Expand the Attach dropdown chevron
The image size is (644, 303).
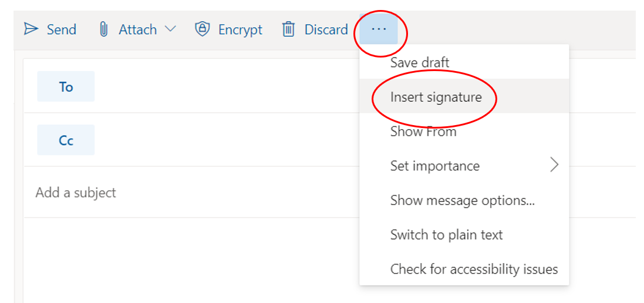pyautogui.click(x=170, y=29)
